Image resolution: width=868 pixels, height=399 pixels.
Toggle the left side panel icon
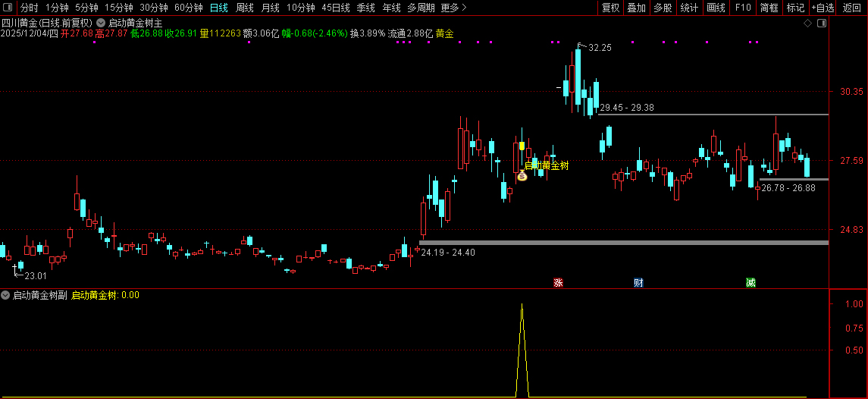point(8,8)
